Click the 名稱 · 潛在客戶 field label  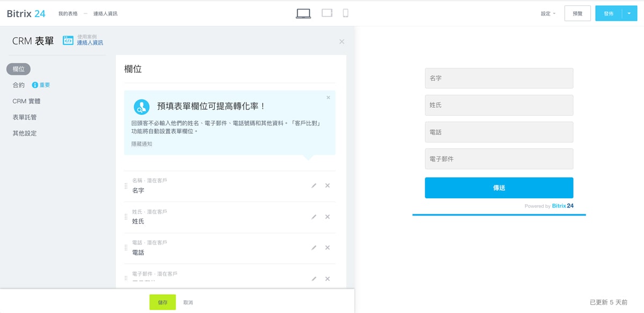click(x=149, y=181)
